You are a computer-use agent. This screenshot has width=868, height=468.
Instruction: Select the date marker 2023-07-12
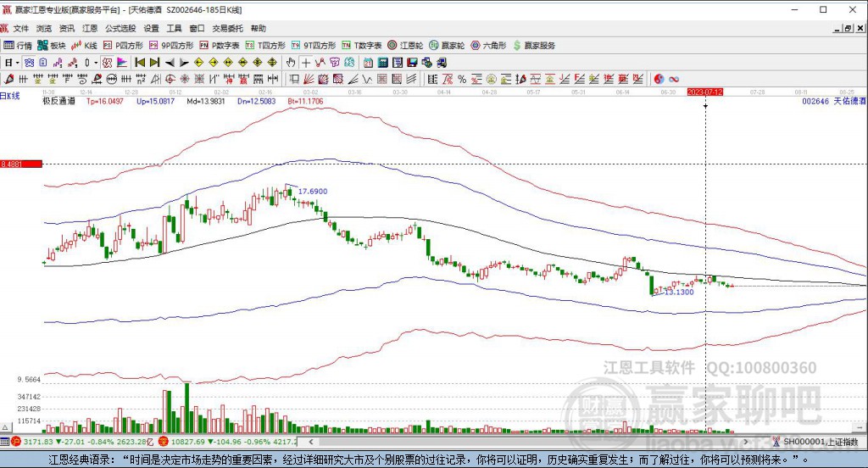pyautogui.click(x=704, y=92)
